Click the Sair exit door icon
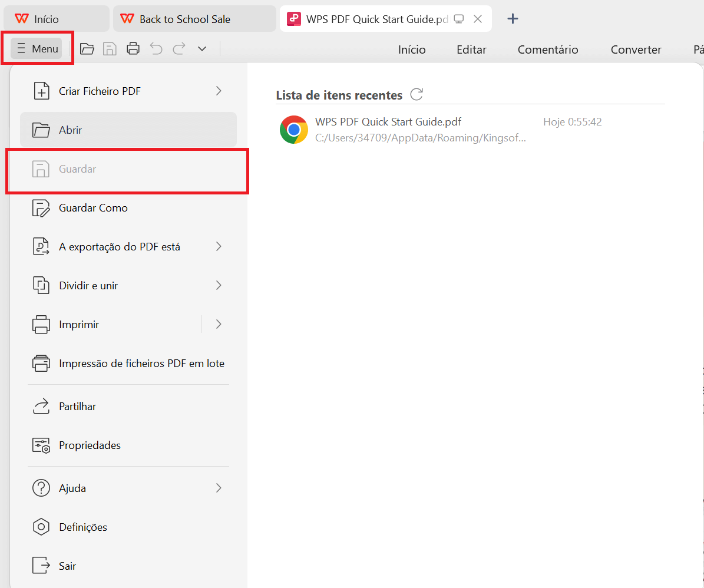This screenshot has height=588, width=704. 41,566
